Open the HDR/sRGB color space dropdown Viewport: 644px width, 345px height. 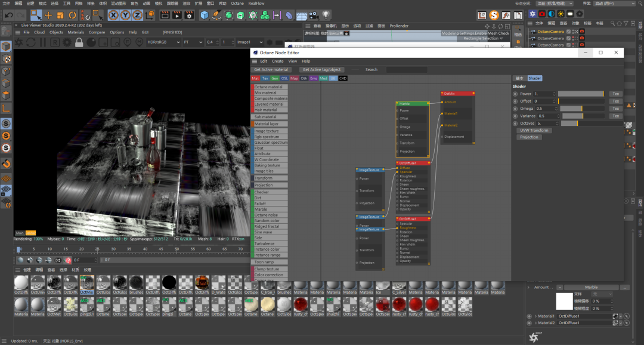[163, 42]
